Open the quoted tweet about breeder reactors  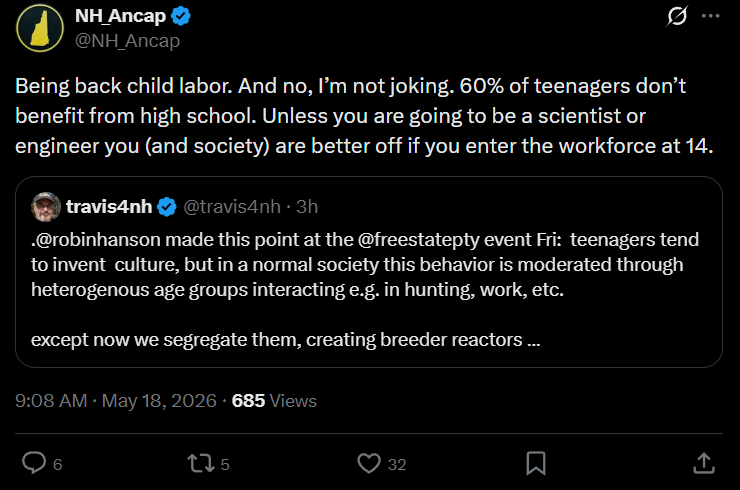(369, 272)
